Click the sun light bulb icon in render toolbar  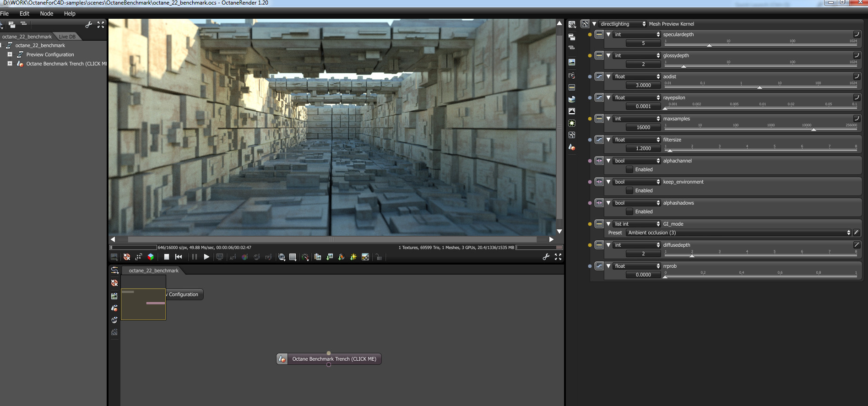pos(353,257)
